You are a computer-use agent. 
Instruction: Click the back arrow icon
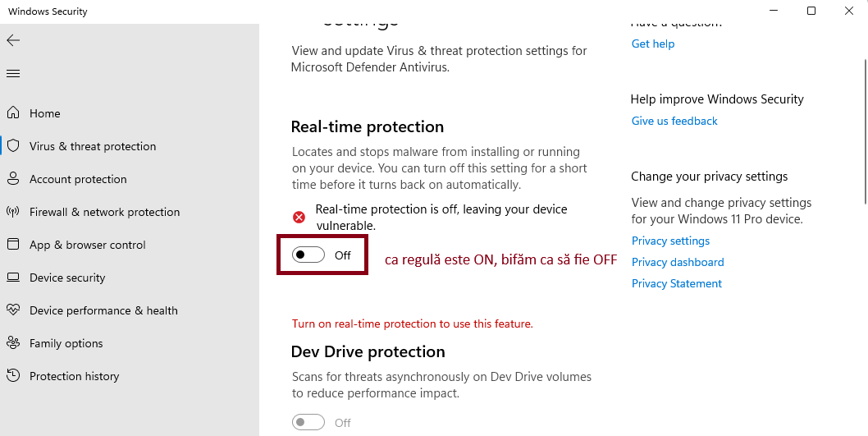click(13, 40)
